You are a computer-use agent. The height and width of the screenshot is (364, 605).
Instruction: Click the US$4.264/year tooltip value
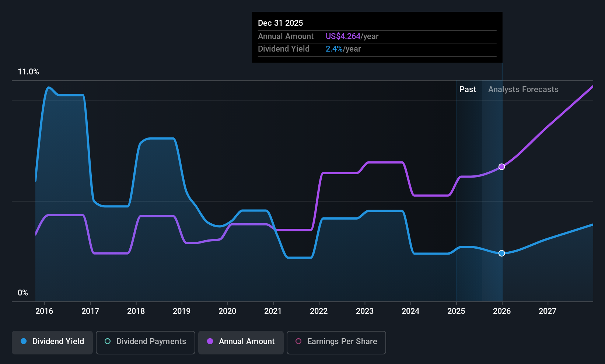click(352, 36)
